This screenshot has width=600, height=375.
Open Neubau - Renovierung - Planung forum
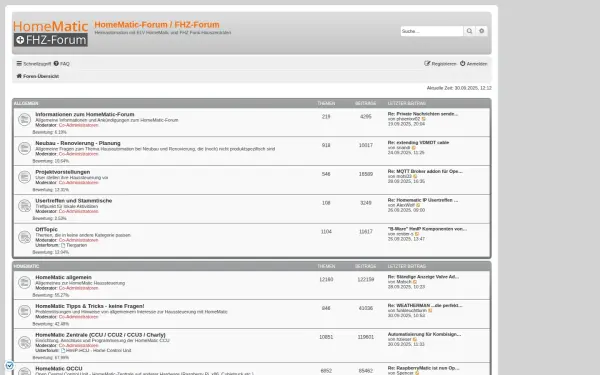click(x=78, y=143)
